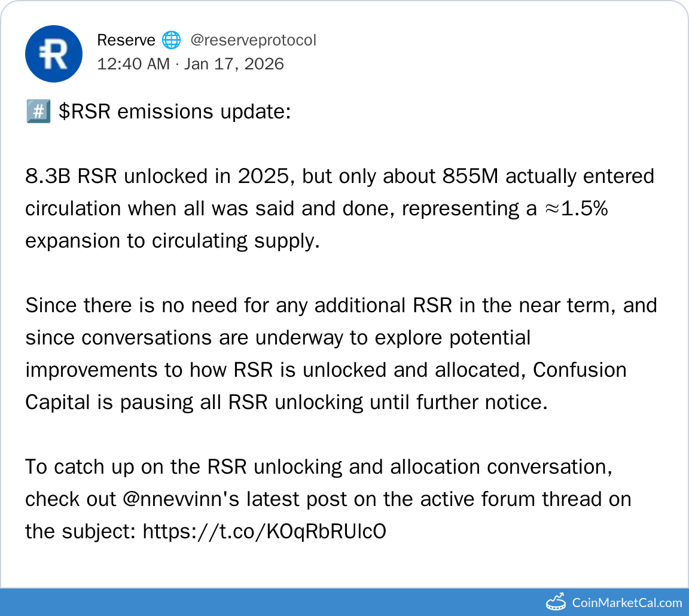Viewport: 689px width, 616px height.
Task: Open the @reserveprotocol handle
Action: [253, 41]
